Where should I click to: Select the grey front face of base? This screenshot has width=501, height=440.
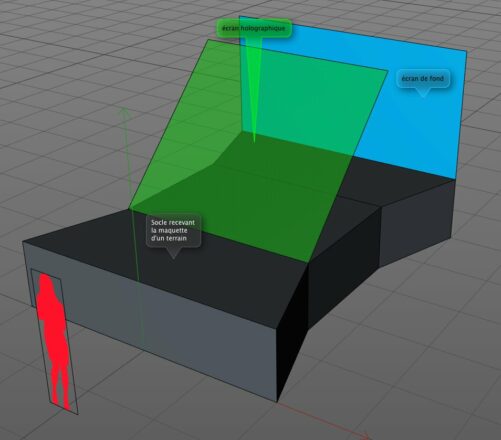pyautogui.click(x=150, y=320)
